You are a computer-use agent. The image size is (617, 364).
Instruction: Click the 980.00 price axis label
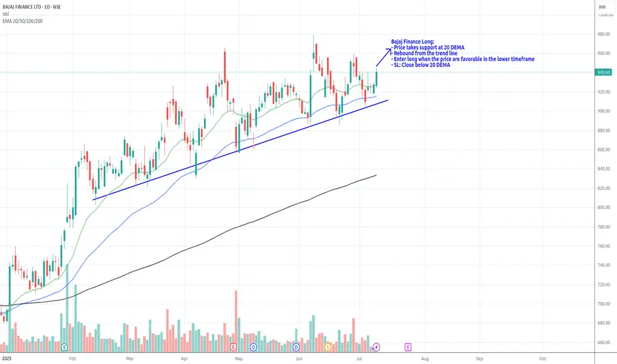click(x=604, y=34)
